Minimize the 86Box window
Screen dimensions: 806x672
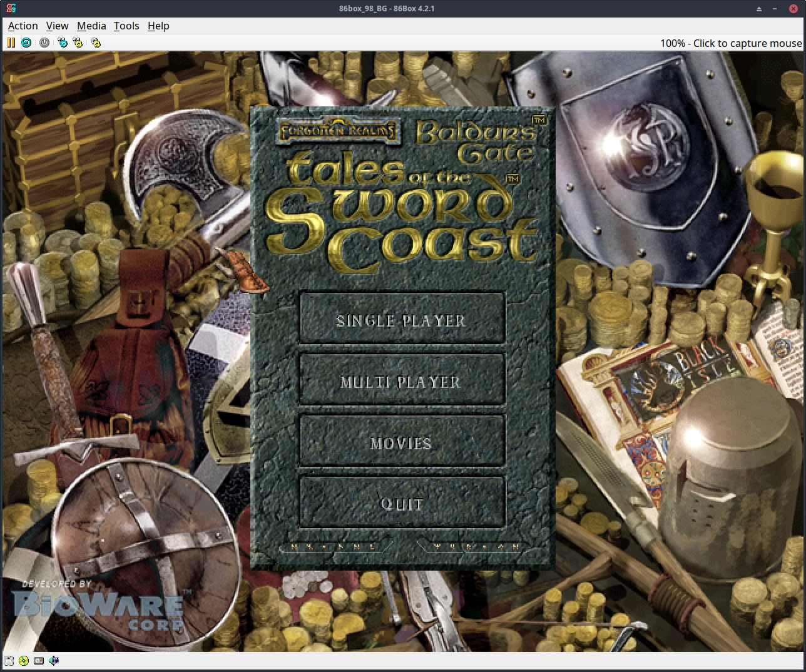point(776,8)
